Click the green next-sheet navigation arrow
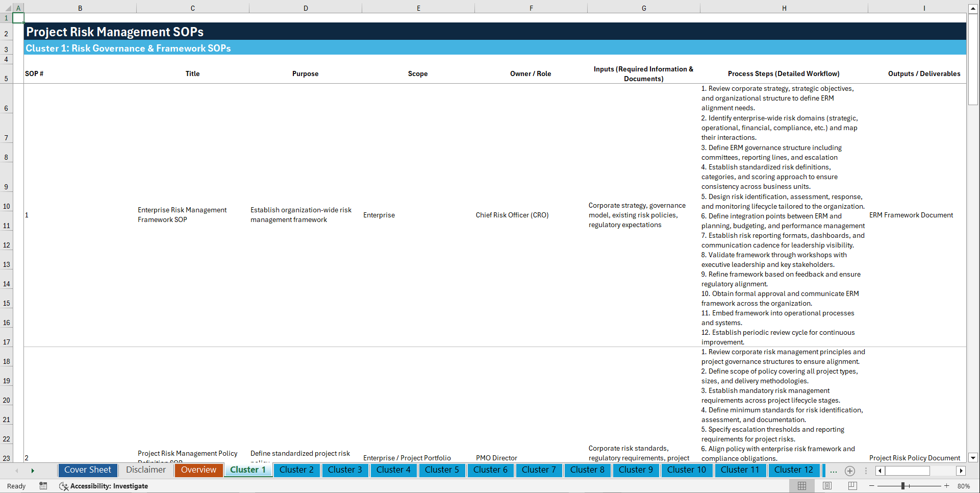Screen dimensions: 980x493 point(33,470)
